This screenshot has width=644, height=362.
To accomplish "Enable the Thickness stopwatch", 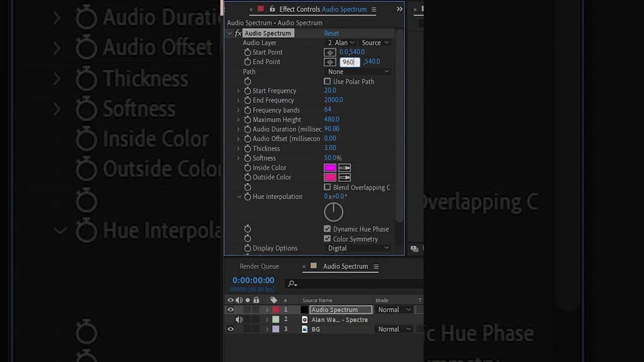I will (x=248, y=149).
